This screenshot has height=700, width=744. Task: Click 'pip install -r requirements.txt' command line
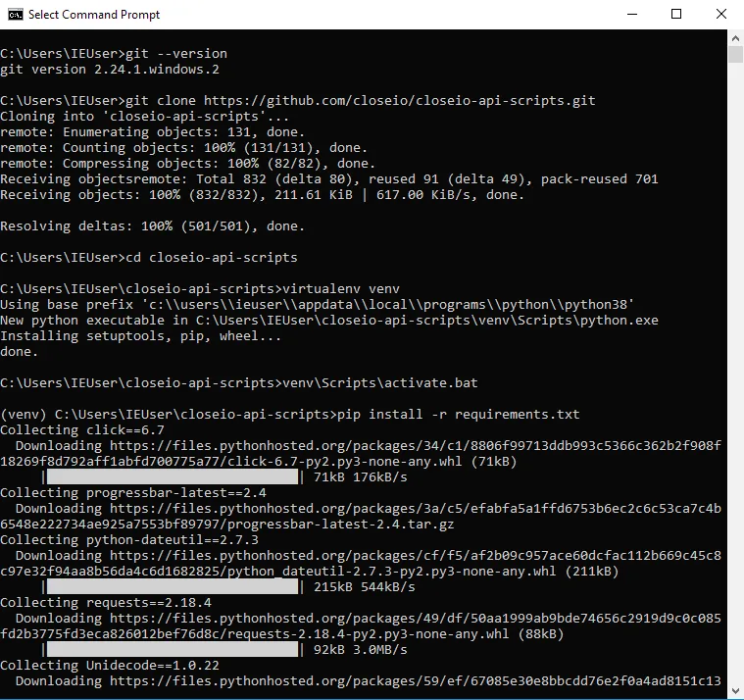(290, 414)
